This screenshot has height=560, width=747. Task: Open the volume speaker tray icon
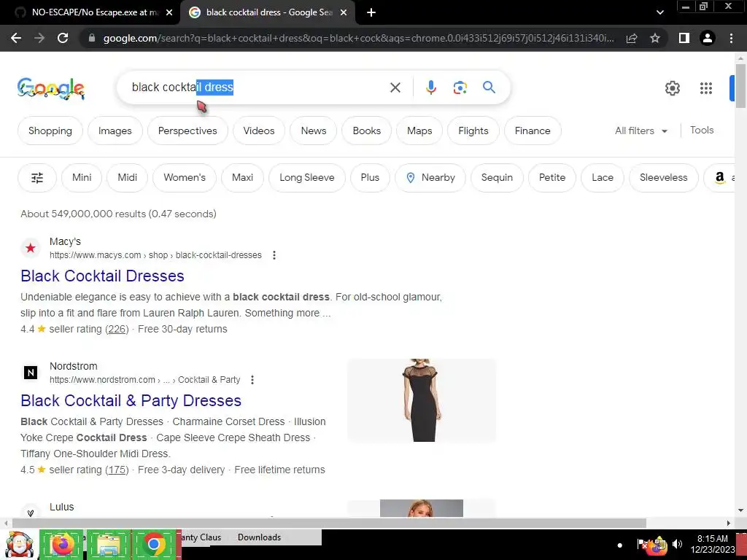pyautogui.click(x=677, y=544)
